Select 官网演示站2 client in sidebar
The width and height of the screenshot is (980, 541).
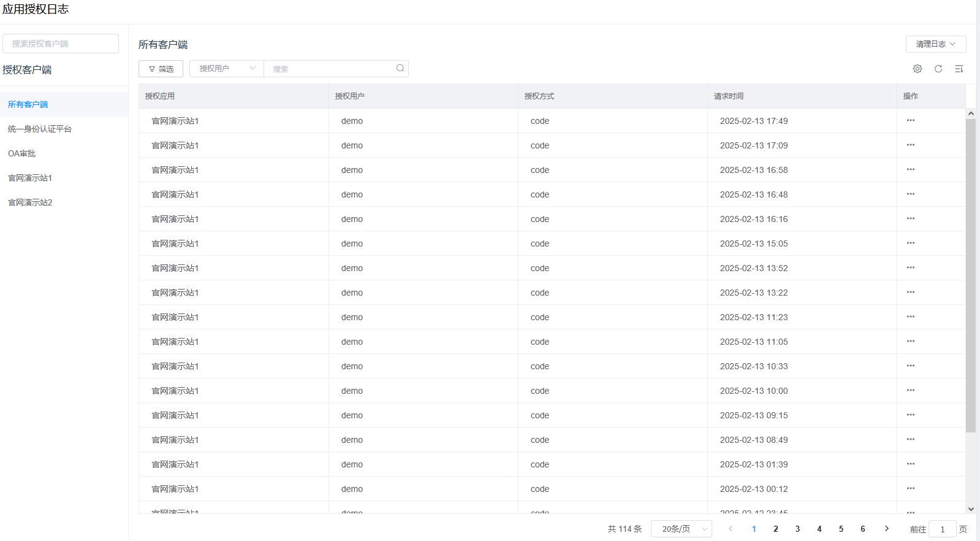[30, 202]
